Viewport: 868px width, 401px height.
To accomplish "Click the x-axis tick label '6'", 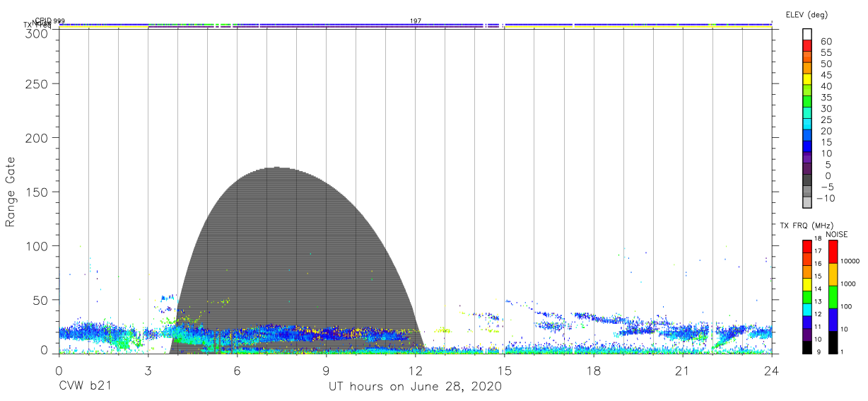I will 237,370.
